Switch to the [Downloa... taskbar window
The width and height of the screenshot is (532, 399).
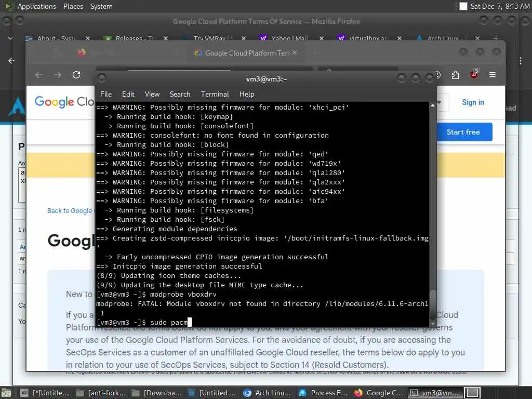point(156,393)
